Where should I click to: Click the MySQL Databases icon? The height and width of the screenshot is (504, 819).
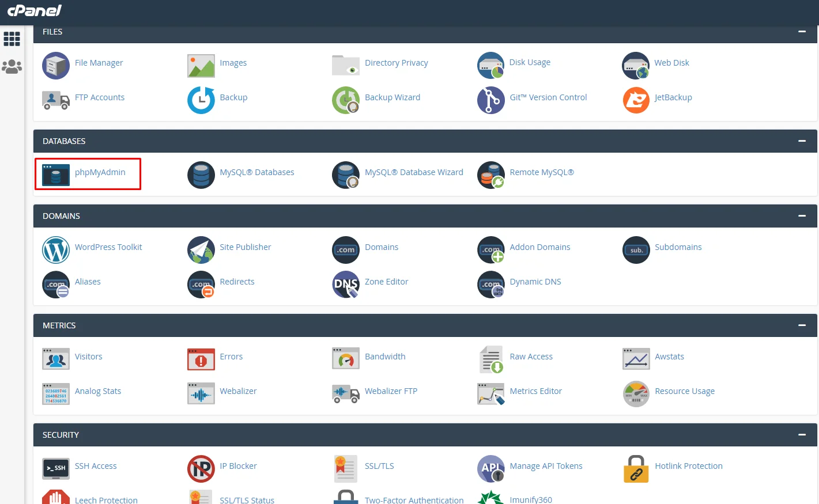click(201, 175)
